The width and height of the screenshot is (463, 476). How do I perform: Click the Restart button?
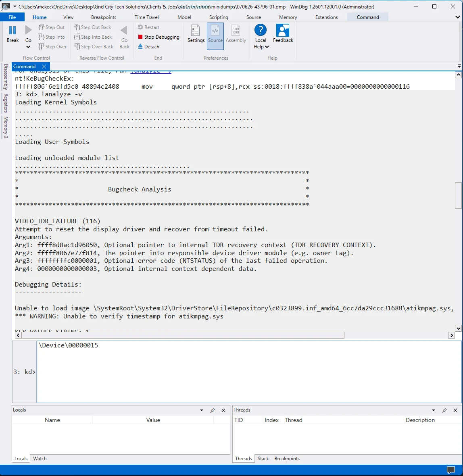(148, 27)
